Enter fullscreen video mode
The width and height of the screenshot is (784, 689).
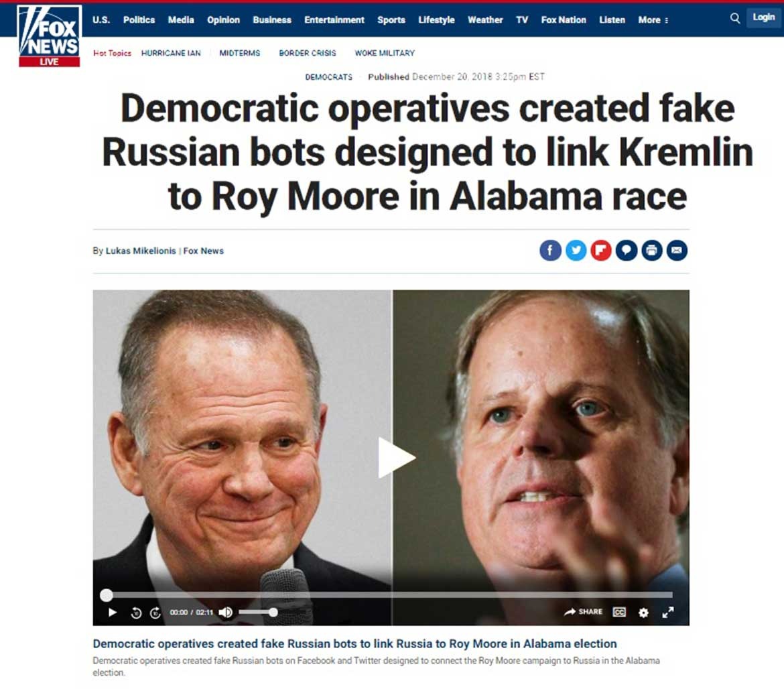(668, 613)
